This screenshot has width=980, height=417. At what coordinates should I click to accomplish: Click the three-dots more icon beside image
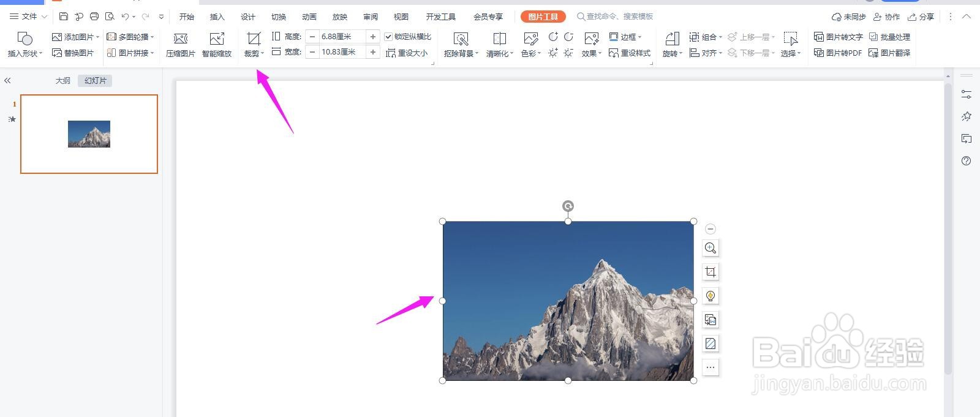tap(710, 367)
